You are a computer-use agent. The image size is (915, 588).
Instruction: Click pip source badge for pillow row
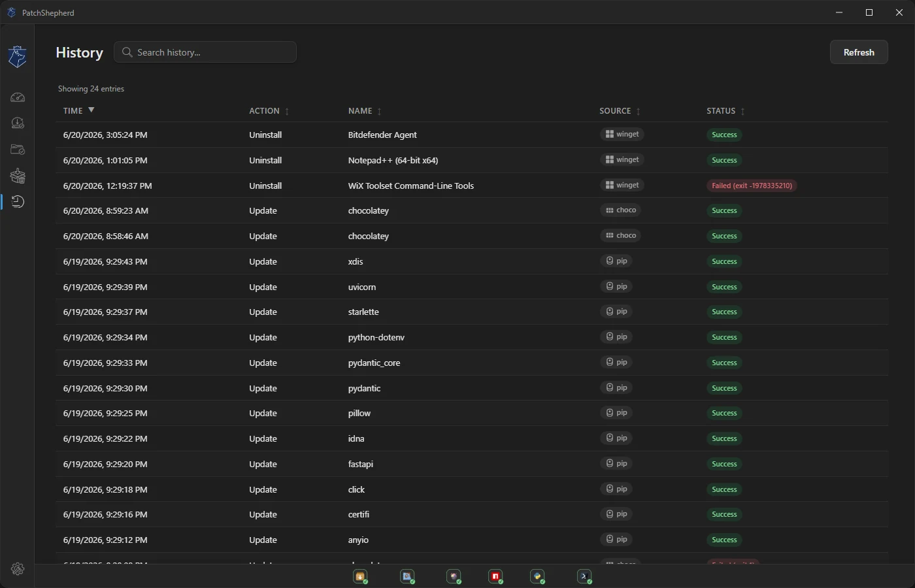[616, 412]
